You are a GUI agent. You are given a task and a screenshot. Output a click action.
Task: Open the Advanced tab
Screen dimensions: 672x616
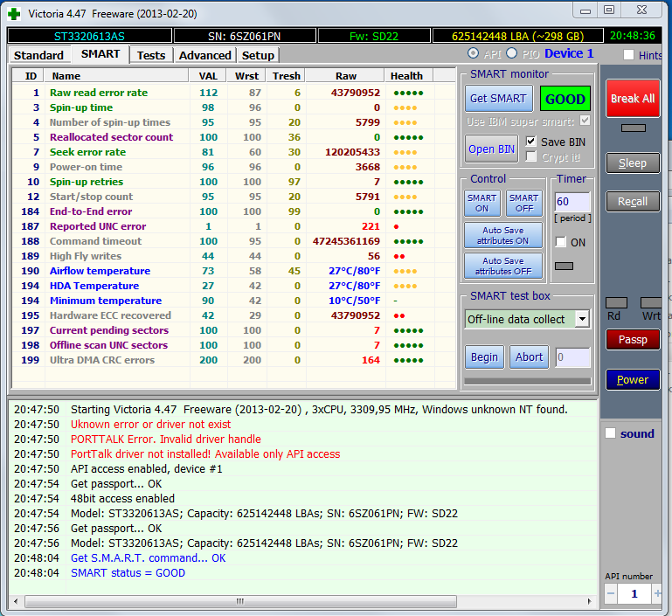pyautogui.click(x=204, y=55)
